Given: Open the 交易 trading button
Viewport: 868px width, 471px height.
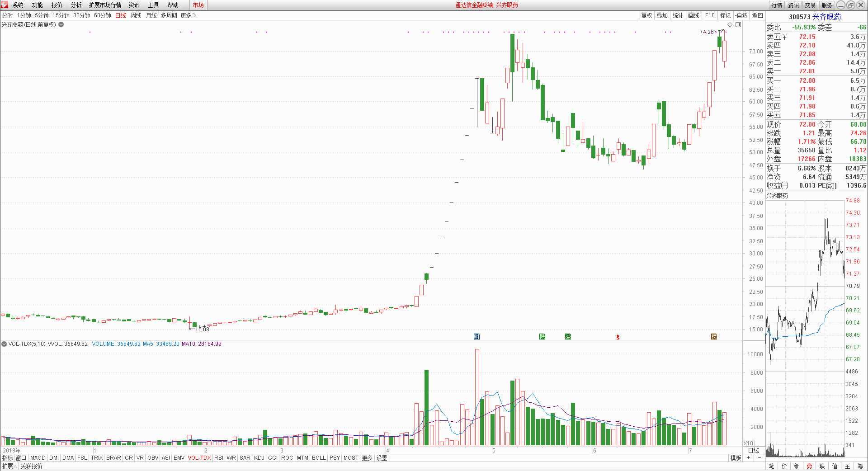Looking at the screenshot, I should (811, 5).
